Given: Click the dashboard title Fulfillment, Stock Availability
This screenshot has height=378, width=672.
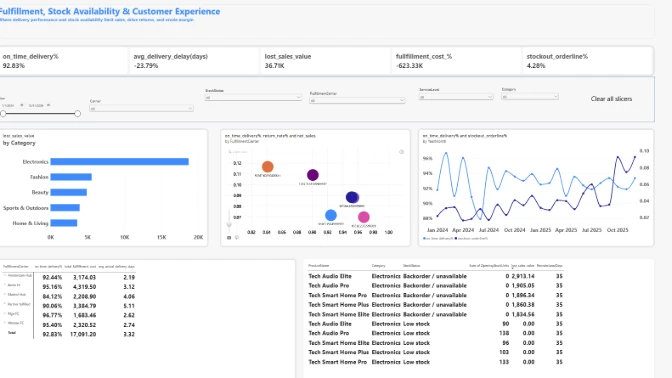Looking at the screenshot, I should tap(110, 12).
